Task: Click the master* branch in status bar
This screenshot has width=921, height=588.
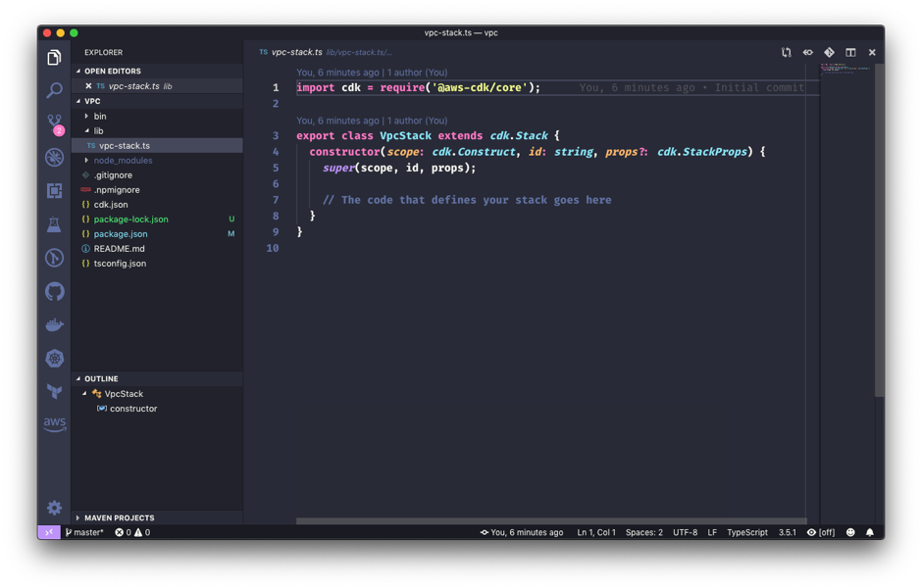Action: 84,532
